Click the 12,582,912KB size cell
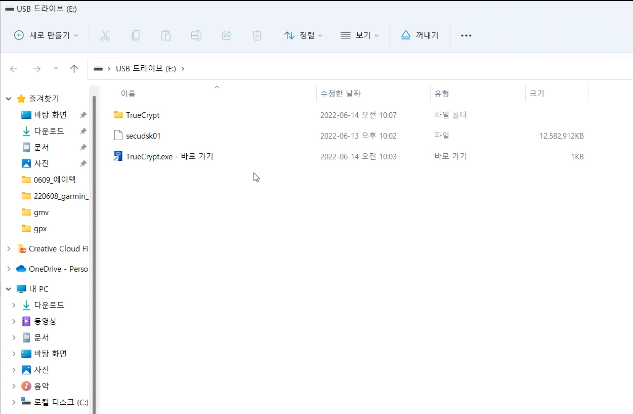This screenshot has width=633, height=414. [x=562, y=136]
